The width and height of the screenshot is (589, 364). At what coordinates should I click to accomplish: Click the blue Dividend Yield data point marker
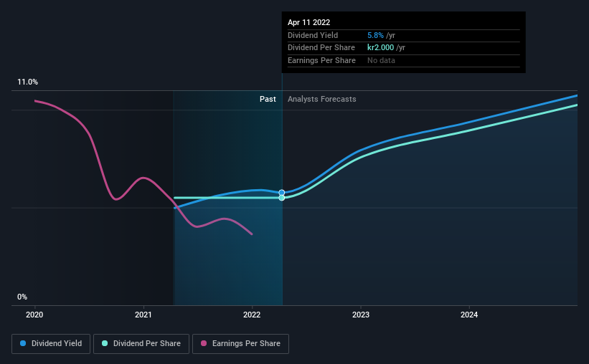pyautogui.click(x=282, y=193)
